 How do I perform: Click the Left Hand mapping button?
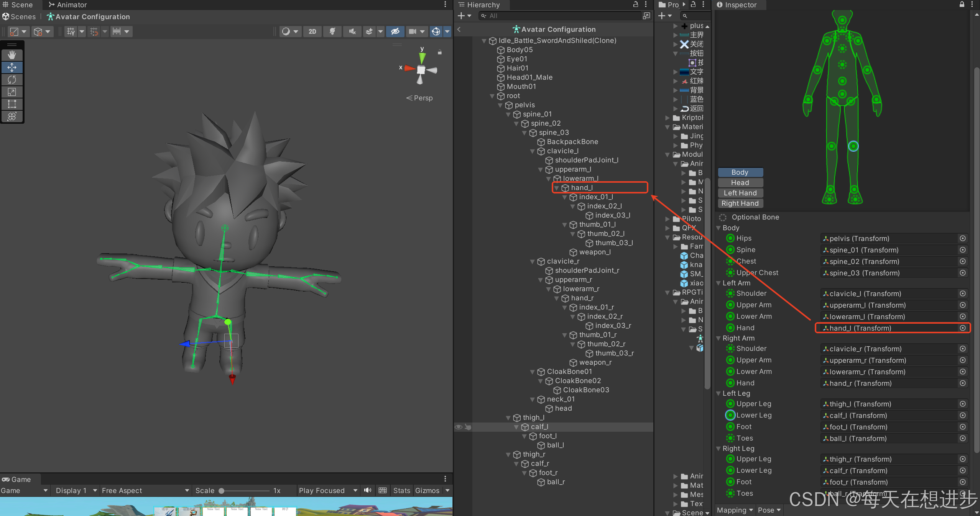pyautogui.click(x=740, y=193)
